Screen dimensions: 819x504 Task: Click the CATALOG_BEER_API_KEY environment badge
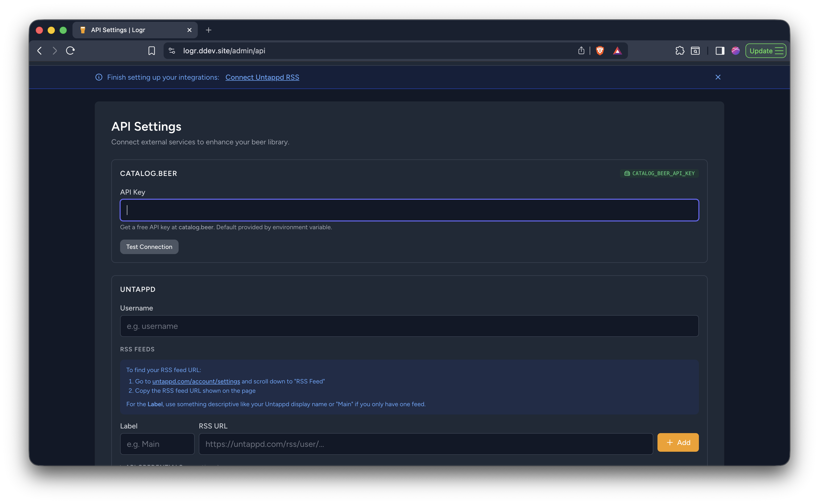(x=659, y=173)
